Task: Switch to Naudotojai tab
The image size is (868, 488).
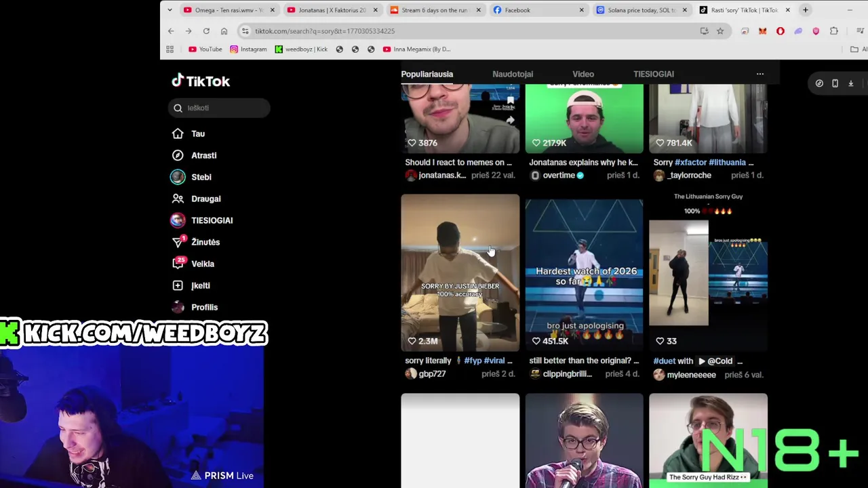Action: point(513,74)
